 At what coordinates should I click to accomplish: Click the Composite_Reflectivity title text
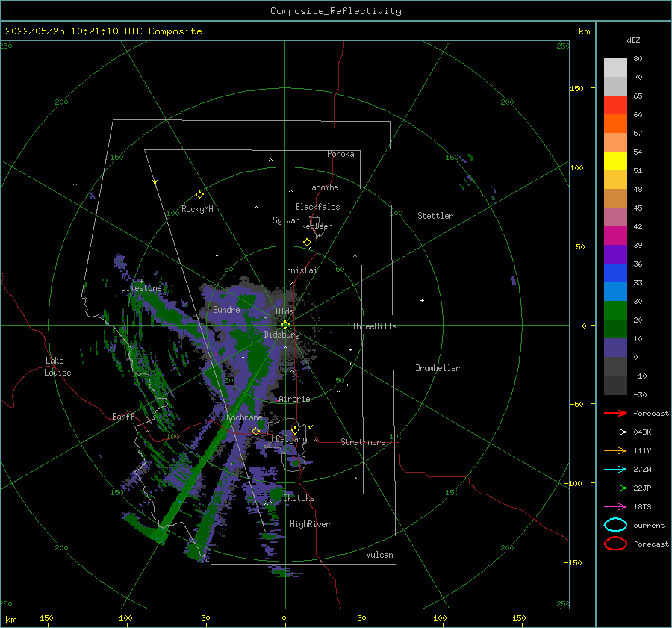coord(335,11)
